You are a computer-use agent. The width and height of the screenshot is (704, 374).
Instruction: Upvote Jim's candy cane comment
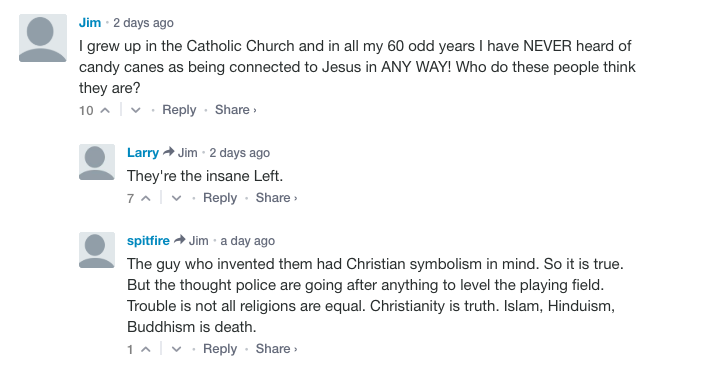click(105, 110)
